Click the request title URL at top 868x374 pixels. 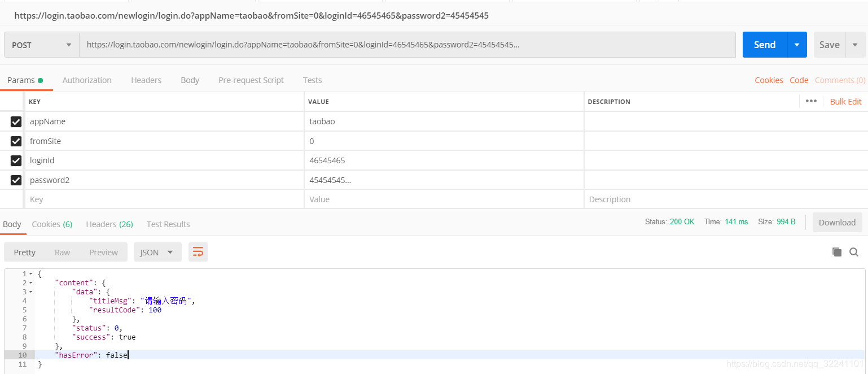[x=252, y=16]
